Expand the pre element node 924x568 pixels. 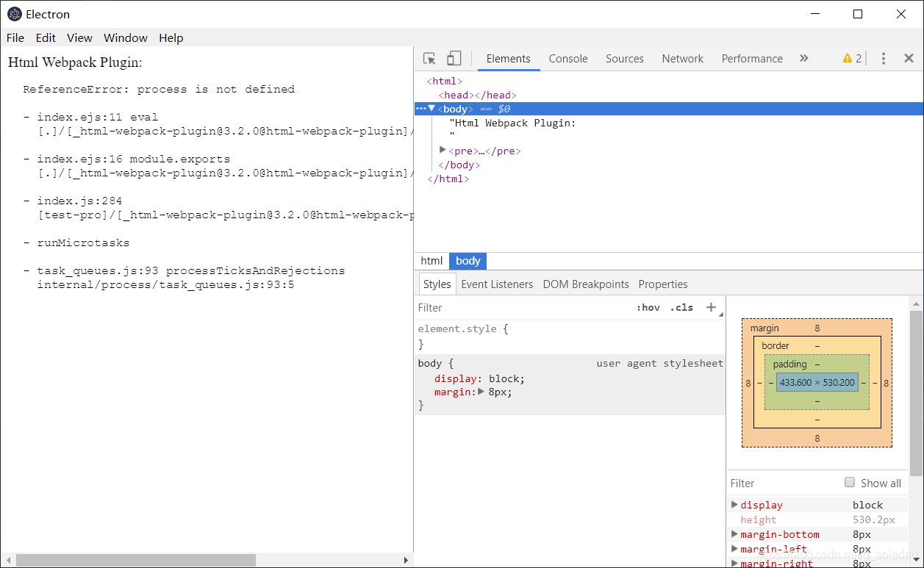point(443,150)
